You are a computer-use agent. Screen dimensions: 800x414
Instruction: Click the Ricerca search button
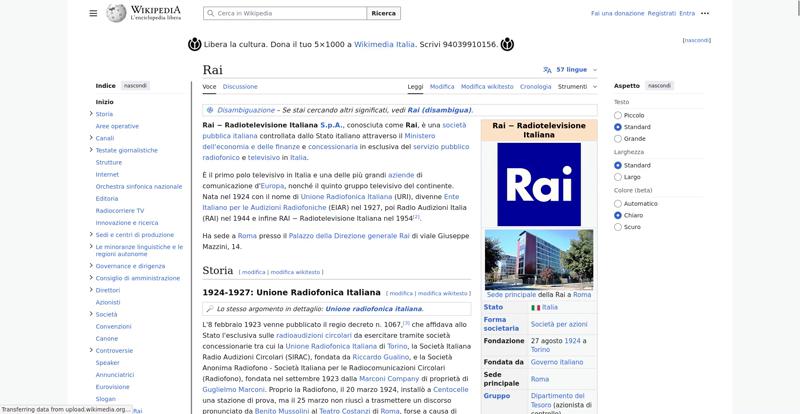(x=384, y=13)
